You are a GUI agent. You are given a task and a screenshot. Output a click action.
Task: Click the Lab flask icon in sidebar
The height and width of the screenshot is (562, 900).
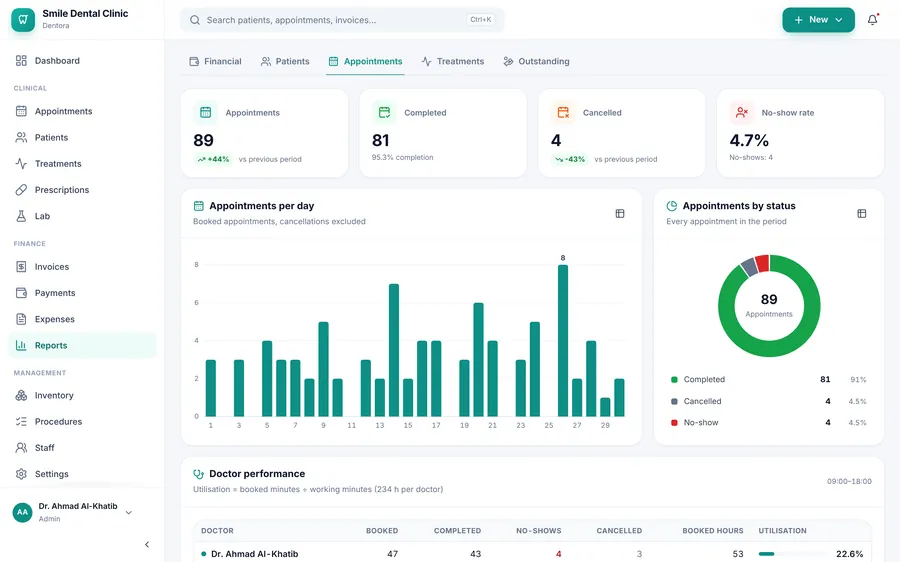coord(21,216)
